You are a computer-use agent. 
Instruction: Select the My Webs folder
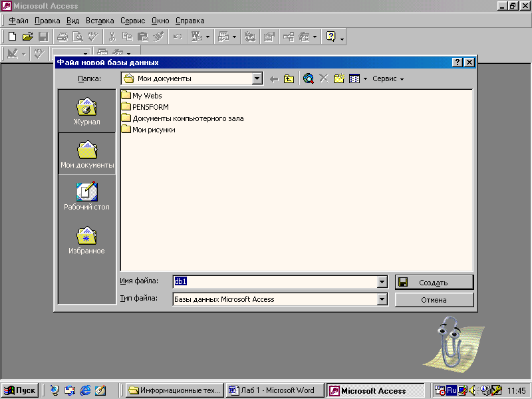pos(142,95)
